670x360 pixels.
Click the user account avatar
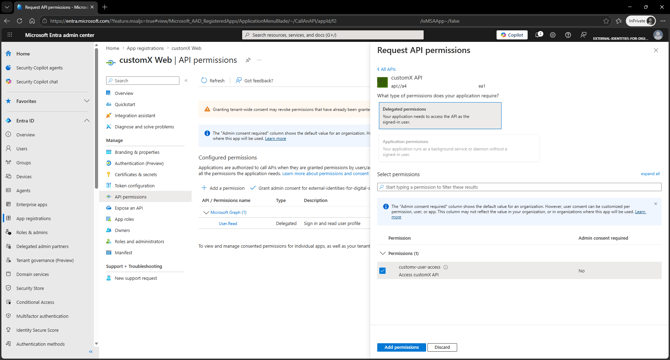(658, 35)
